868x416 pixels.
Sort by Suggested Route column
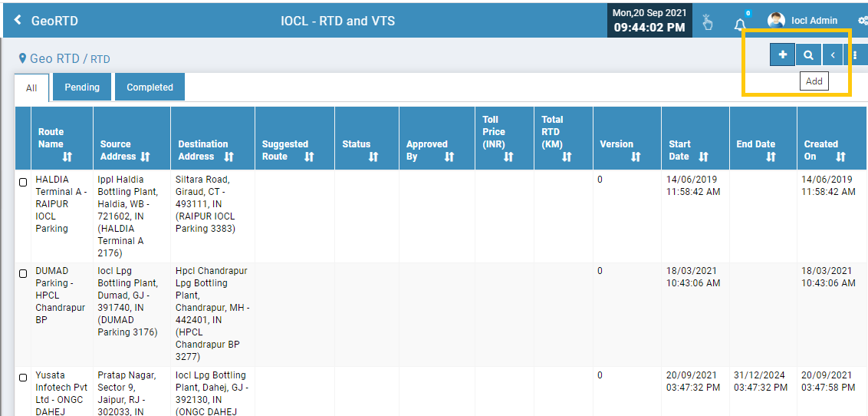point(309,157)
